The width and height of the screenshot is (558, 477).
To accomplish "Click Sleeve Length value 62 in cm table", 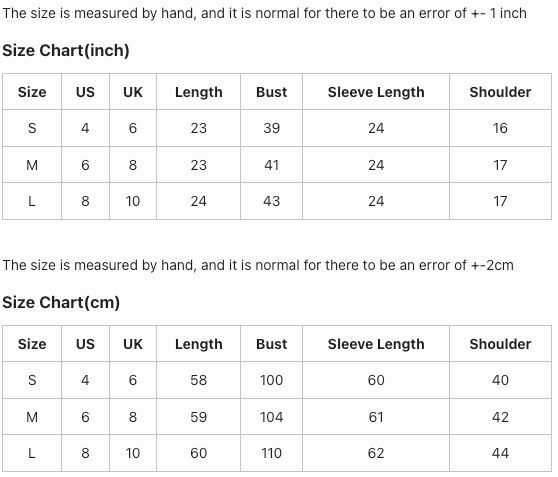I will (x=376, y=454).
